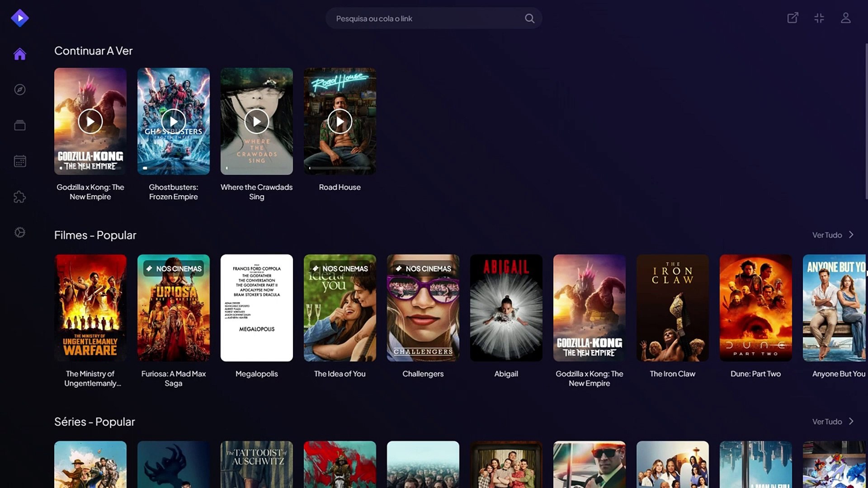Open the Discover compass icon
Viewport: 868px width, 488px height.
[20, 89]
